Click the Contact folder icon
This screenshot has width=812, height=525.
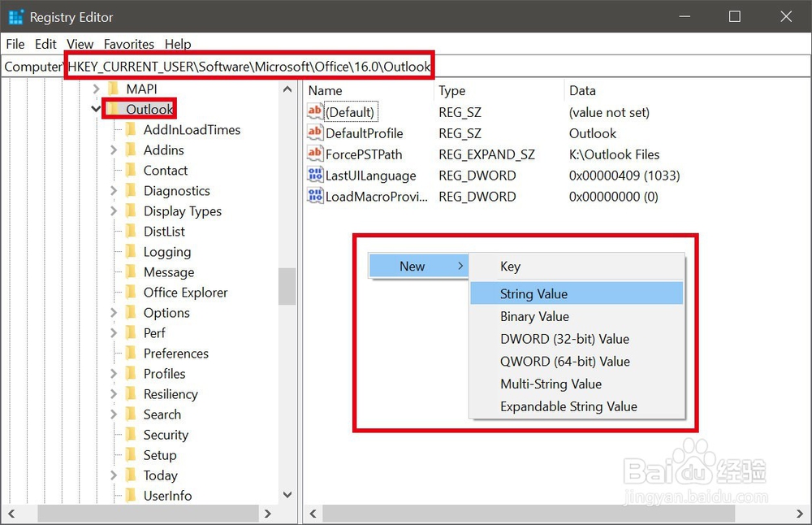click(x=131, y=170)
